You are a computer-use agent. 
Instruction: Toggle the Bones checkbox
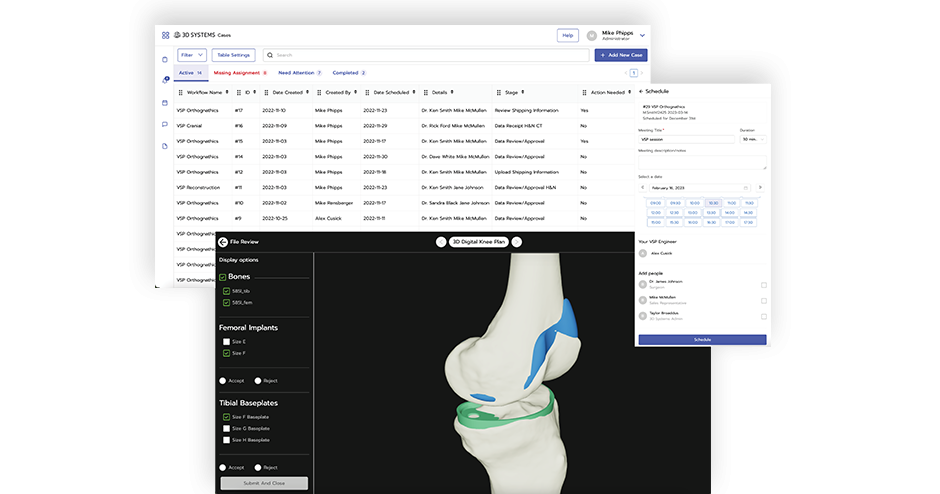click(223, 277)
